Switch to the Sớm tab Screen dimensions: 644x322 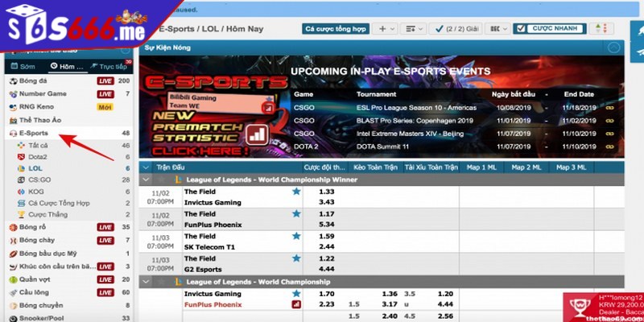23,67
